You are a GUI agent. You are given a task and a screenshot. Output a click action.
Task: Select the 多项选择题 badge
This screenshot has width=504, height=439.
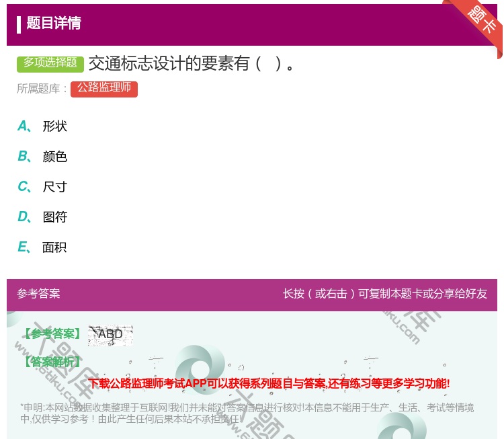coord(50,63)
